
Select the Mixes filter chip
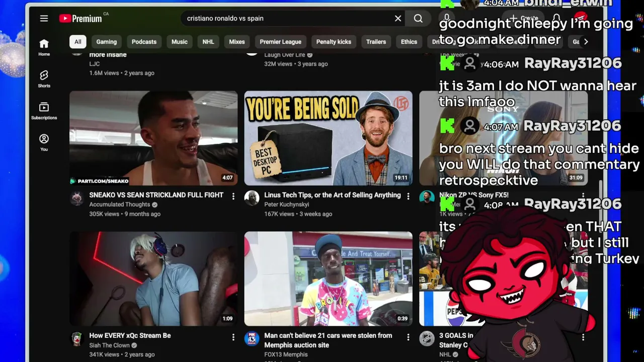[237, 42]
